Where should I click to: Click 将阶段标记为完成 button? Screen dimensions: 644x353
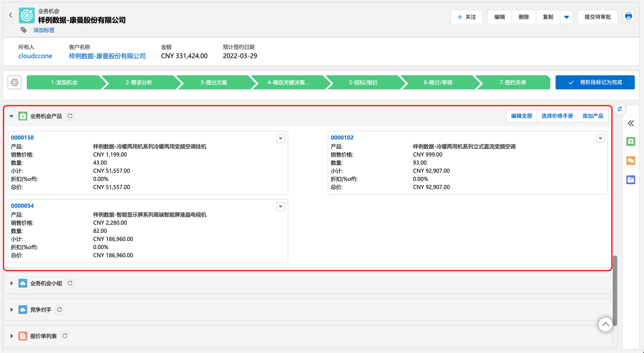click(595, 82)
